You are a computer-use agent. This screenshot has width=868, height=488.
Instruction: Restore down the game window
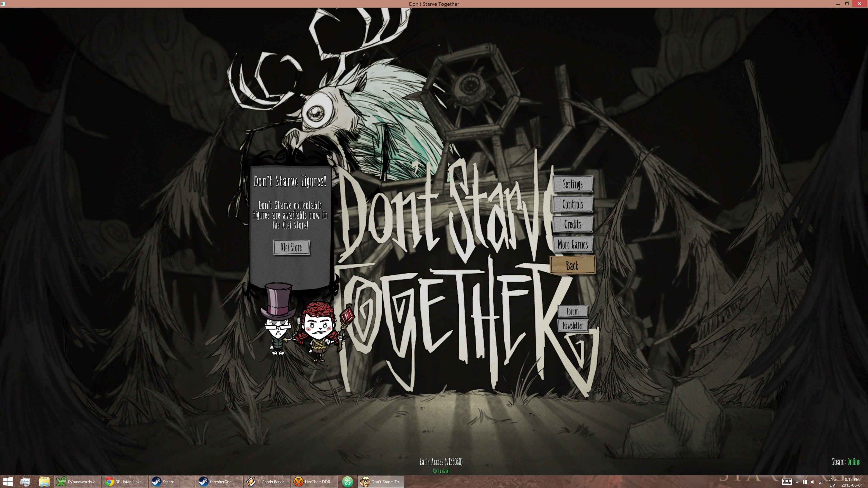pyautogui.click(x=847, y=4)
